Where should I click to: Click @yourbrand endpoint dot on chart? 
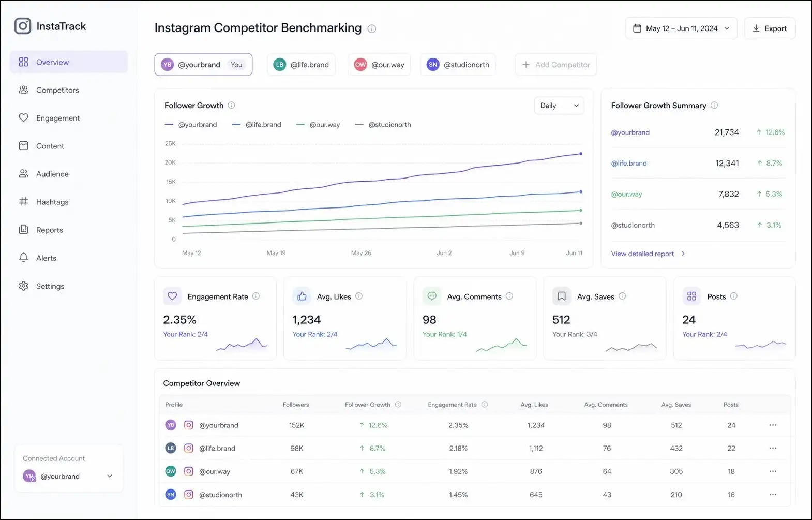point(581,154)
